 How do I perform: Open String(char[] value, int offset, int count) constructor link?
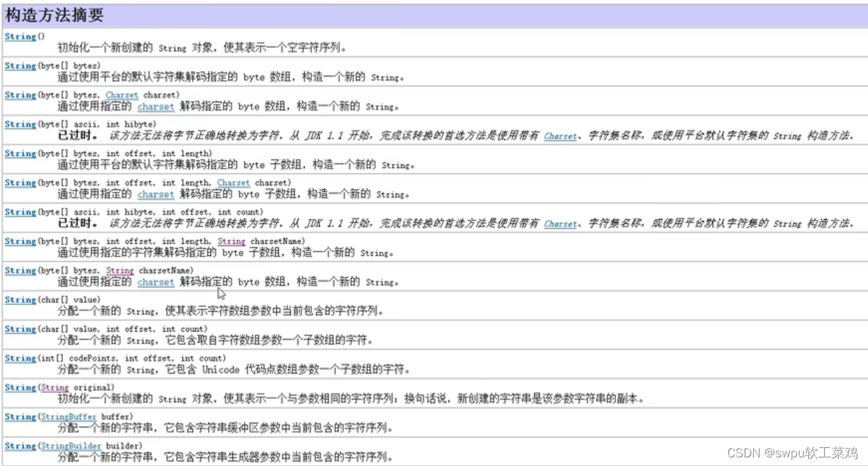tap(19, 329)
